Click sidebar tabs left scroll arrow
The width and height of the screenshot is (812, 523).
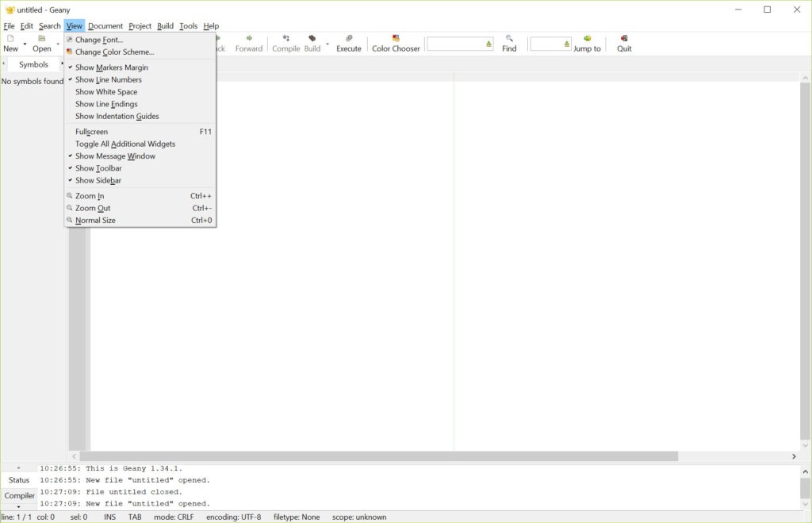(4, 63)
